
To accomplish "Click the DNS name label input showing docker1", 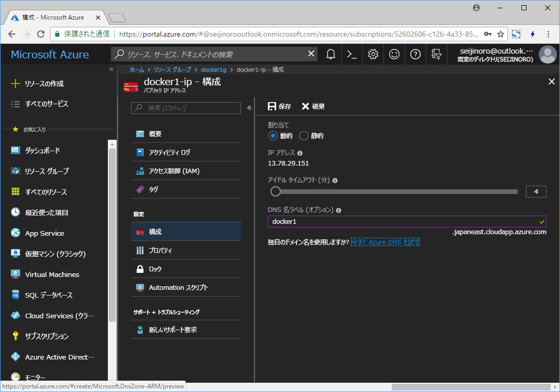I will (407, 221).
